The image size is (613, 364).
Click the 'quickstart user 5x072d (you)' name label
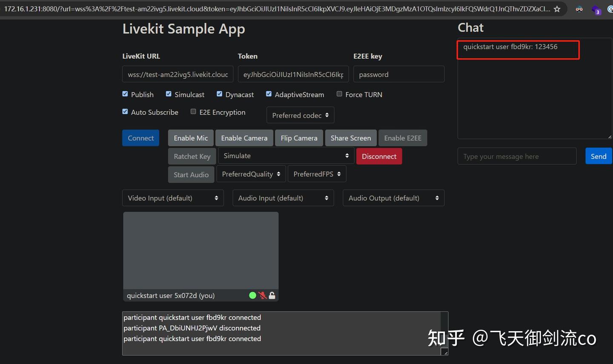pyautogui.click(x=171, y=295)
